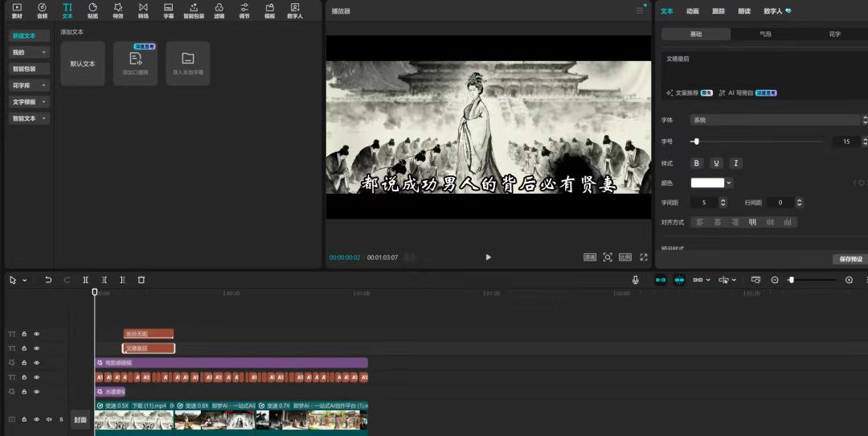Viewport: 868px width, 436px height.
Task: Open the text color dropdown arrow
Action: click(729, 183)
